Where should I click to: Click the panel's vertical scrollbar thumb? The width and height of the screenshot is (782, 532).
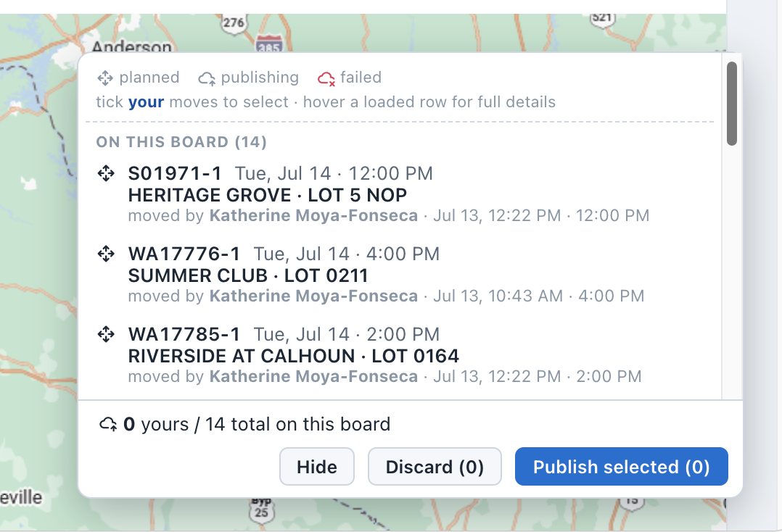pos(732,104)
